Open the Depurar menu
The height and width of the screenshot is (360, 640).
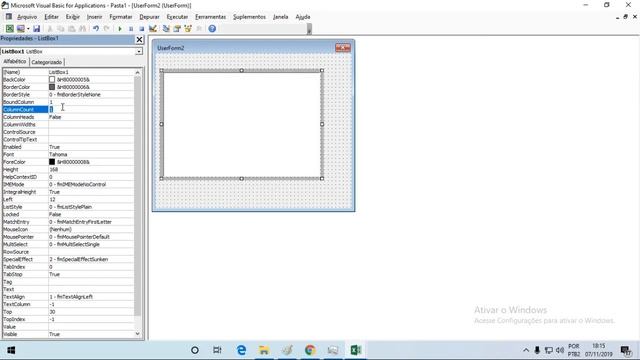click(x=149, y=17)
